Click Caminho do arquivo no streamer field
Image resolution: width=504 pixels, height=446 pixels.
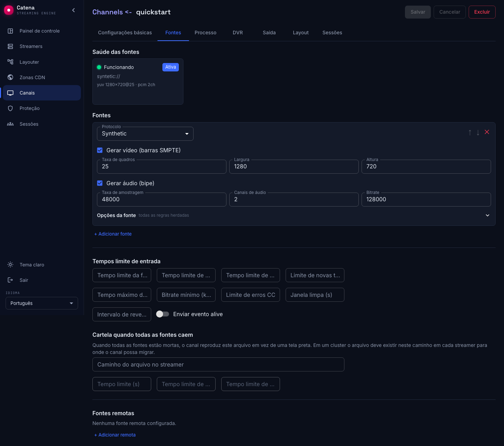(218, 364)
